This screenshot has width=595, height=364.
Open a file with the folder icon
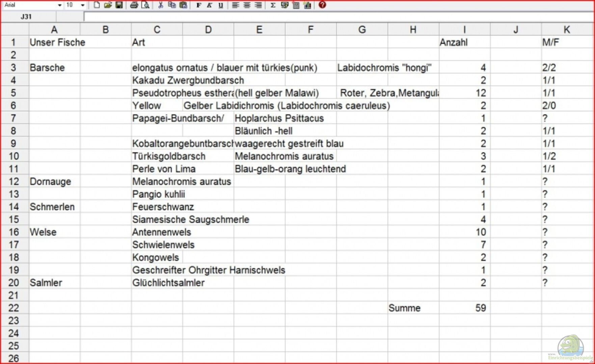tap(108, 5)
